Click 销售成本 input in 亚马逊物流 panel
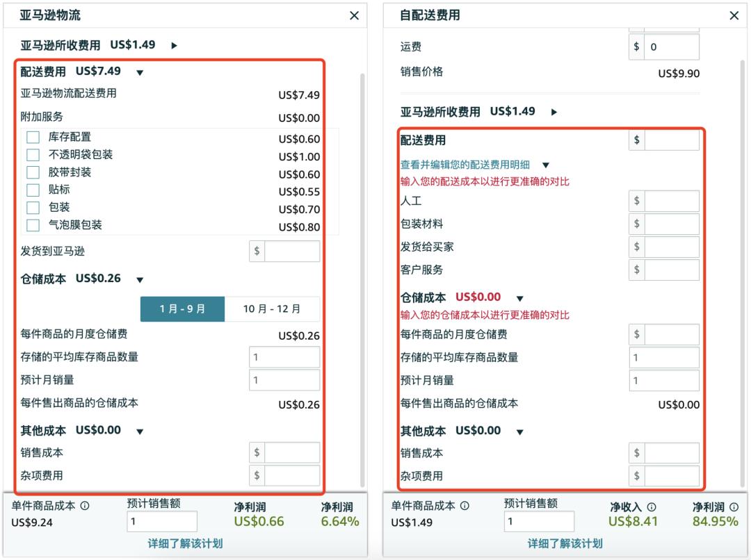751x560 pixels. click(292, 452)
